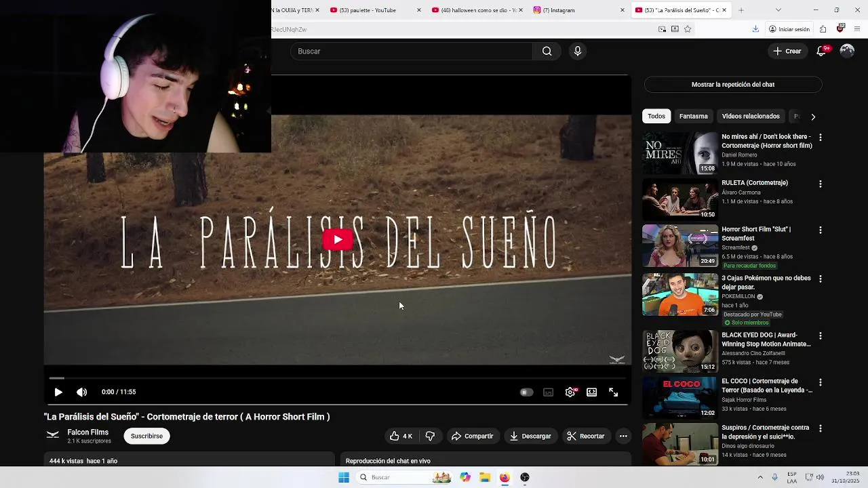Open Copilot from the taskbar
The height and width of the screenshot is (488, 868).
pyautogui.click(x=465, y=477)
